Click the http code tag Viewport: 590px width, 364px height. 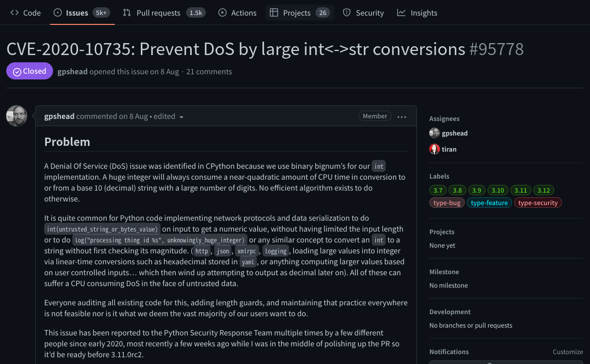pyautogui.click(x=202, y=251)
